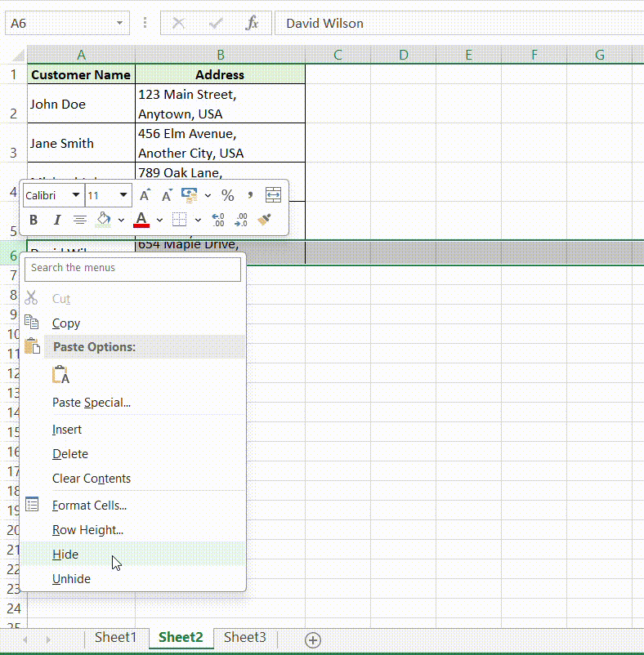Add a new sheet with plus button
This screenshot has height=655, width=644.
point(312,640)
